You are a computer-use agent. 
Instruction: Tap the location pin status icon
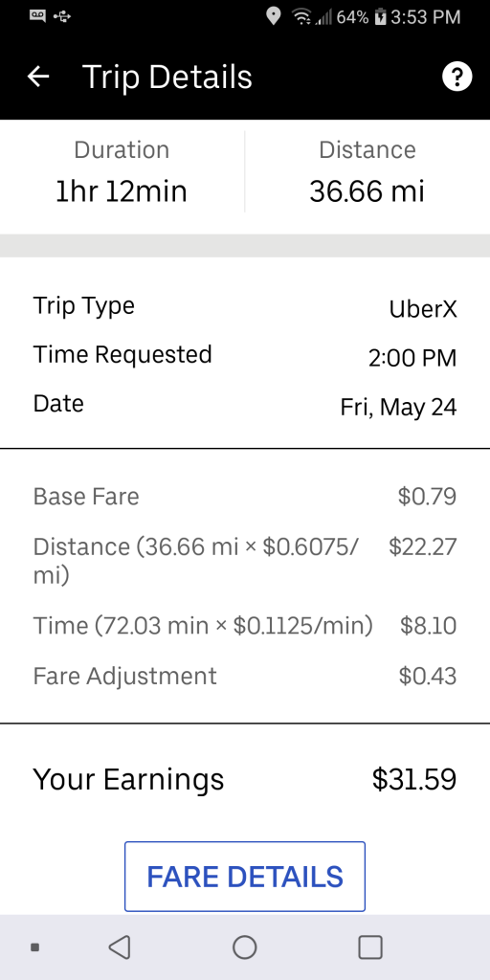(x=273, y=16)
